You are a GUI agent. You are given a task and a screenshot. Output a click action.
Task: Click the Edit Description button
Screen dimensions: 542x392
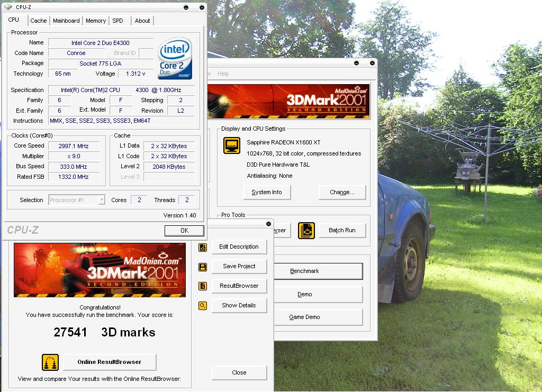click(239, 247)
